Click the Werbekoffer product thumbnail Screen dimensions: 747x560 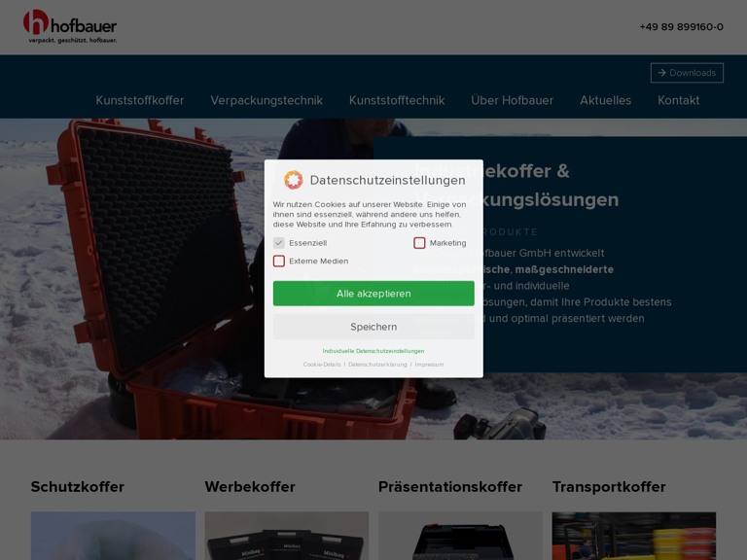[x=286, y=536]
